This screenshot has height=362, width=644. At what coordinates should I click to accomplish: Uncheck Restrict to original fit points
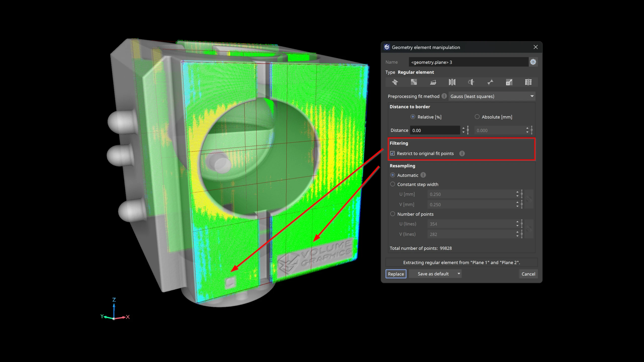(x=392, y=153)
